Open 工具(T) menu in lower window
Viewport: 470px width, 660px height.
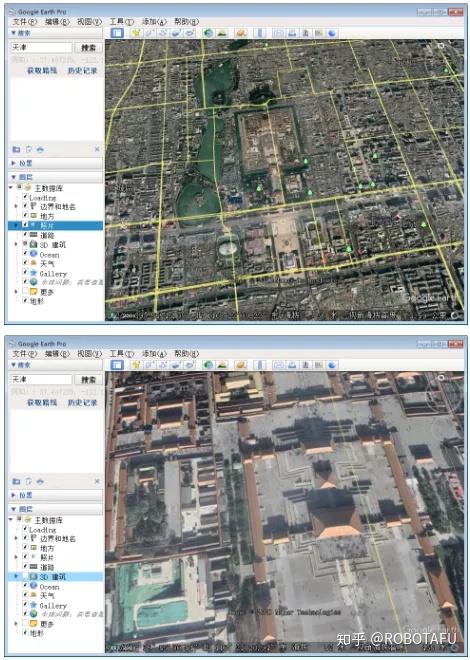point(122,354)
